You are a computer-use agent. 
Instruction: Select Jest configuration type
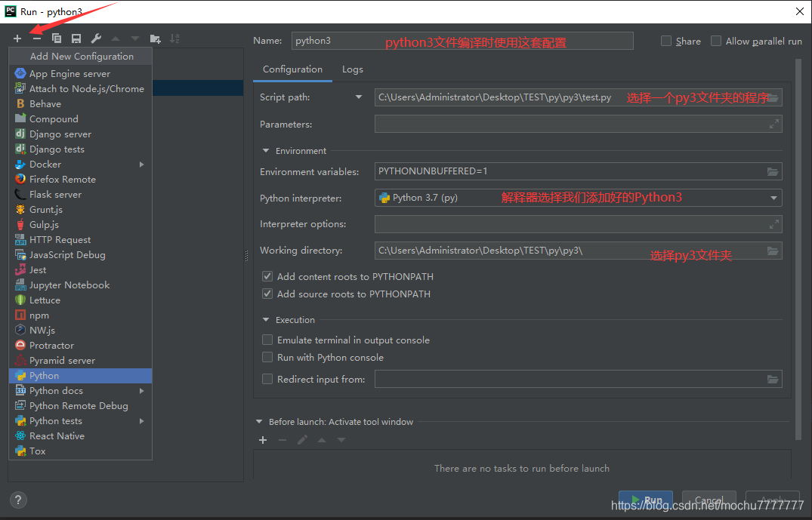pyautogui.click(x=80, y=269)
